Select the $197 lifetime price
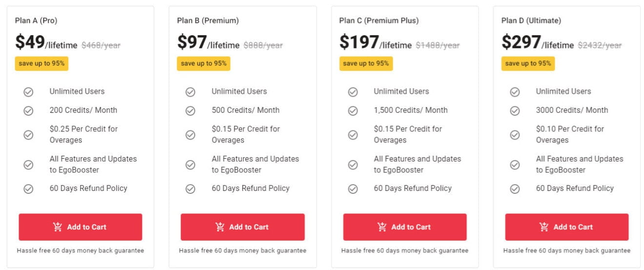 tap(359, 42)
